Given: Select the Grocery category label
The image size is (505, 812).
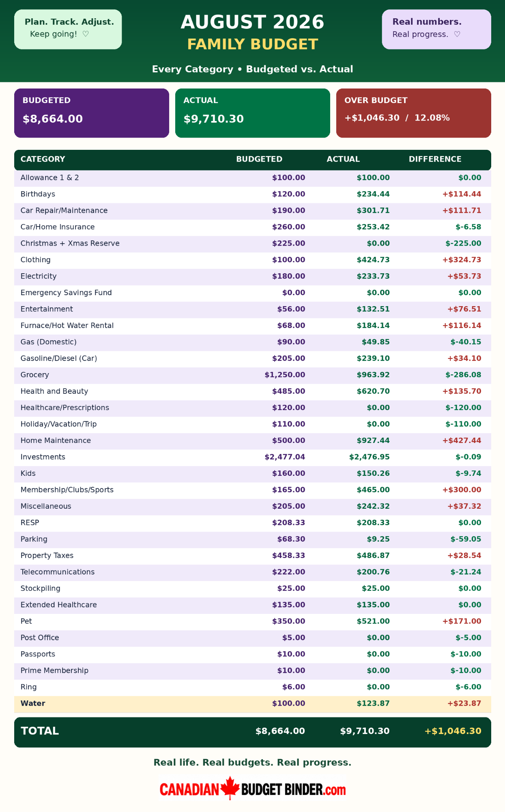Looking at the screenshot, I should click(35, 375).
